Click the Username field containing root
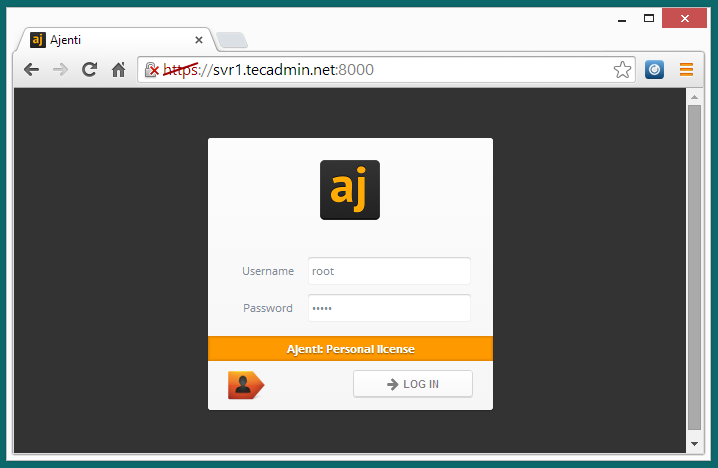 tap(389, 271)
